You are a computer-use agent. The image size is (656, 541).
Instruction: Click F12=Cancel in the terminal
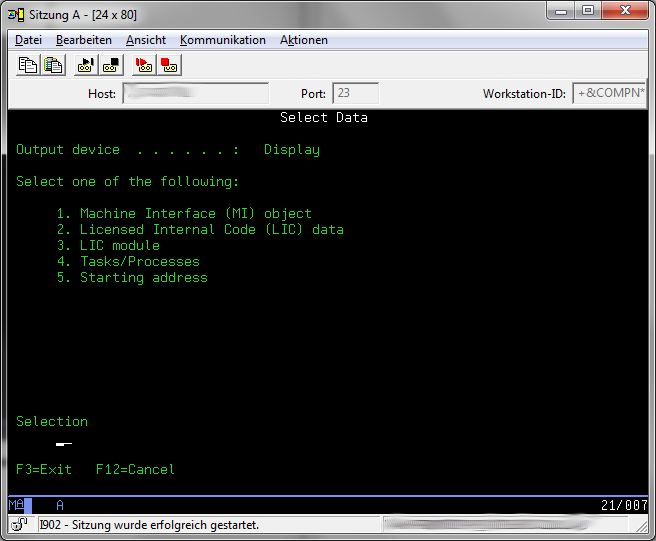point(135,469)
